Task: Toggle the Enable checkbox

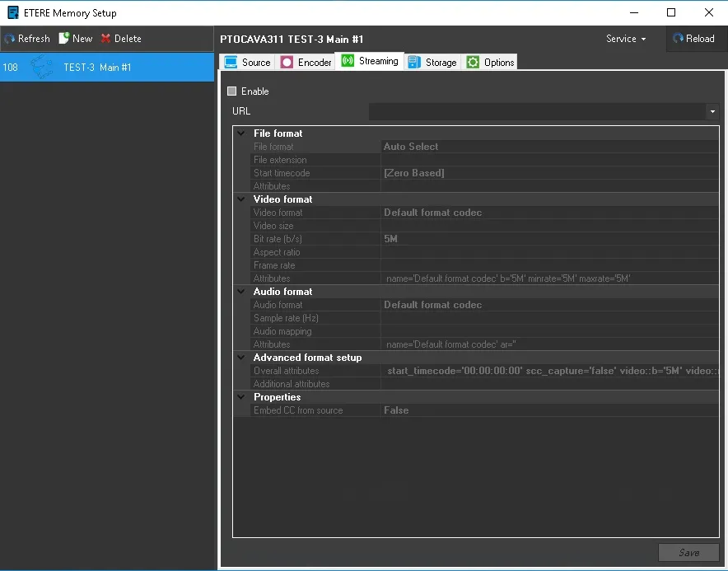Action: point(231,91)
